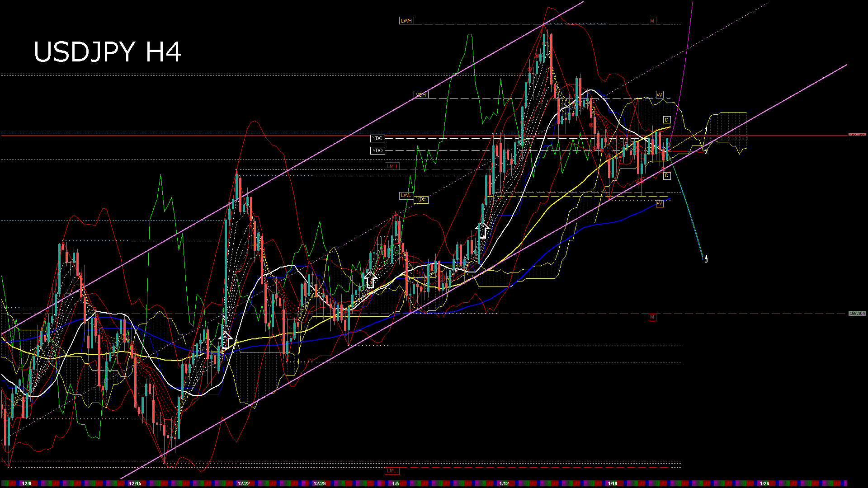Click the white YDC label box
The height and width of the screenshot is (488, 868).
(377, 139)
